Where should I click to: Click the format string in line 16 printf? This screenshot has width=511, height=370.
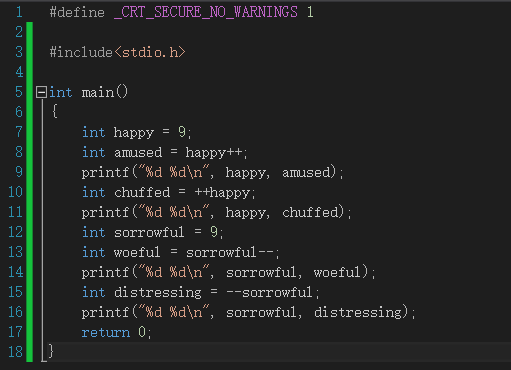173,312
